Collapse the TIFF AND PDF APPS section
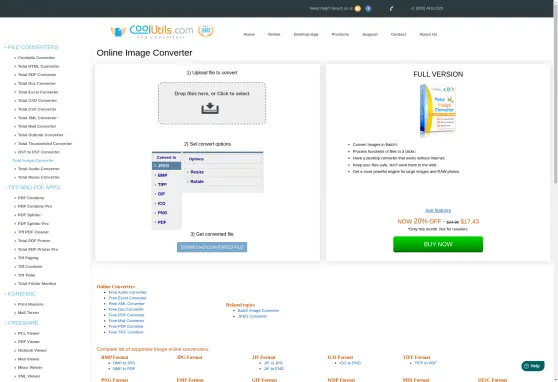This screenshot has height=382, width=558. pyautogui.click(x=32, y=188)
